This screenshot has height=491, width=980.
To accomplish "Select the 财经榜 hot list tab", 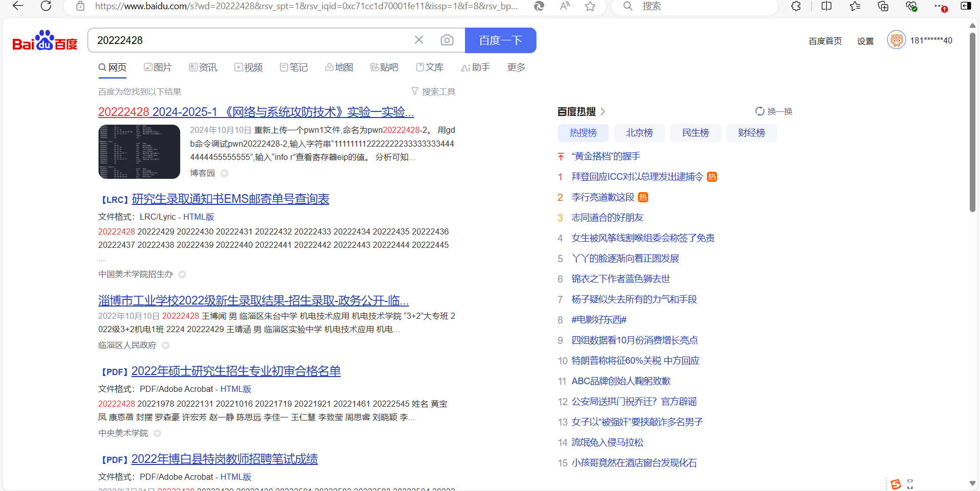I will pyautogui.click(x=752, y=133).
